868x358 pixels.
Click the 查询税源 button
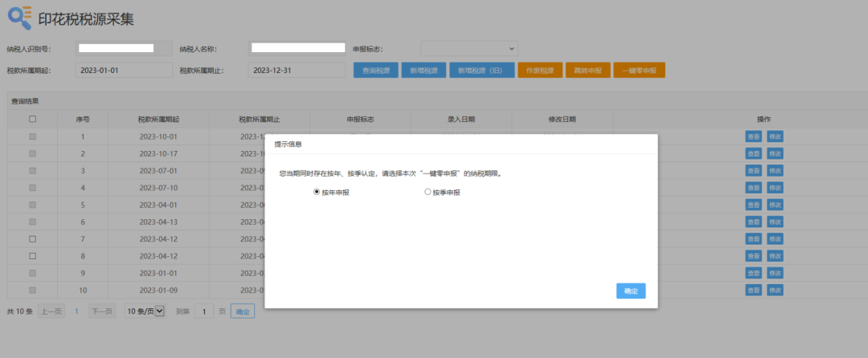click(x=376, y=71)
